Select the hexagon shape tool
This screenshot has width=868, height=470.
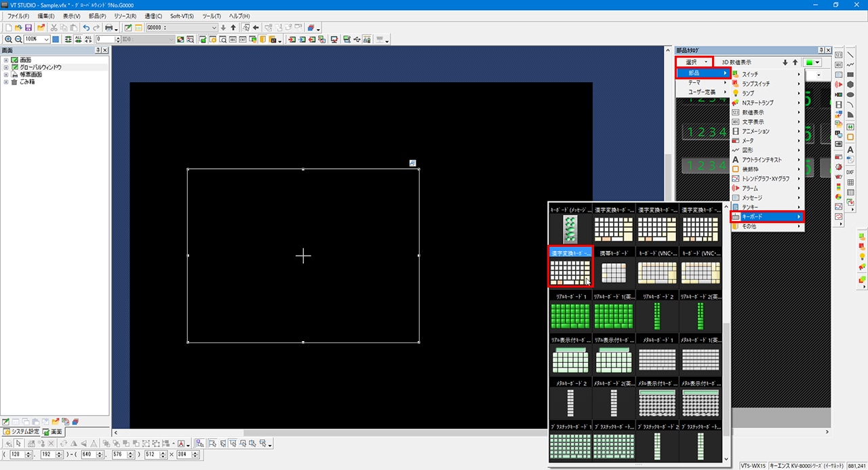850,84
